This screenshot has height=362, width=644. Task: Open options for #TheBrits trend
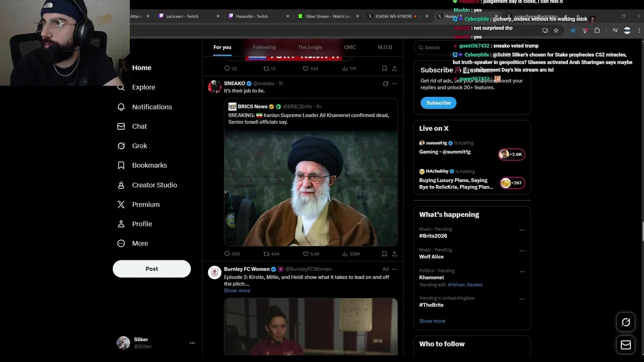[x=522, y=299]
